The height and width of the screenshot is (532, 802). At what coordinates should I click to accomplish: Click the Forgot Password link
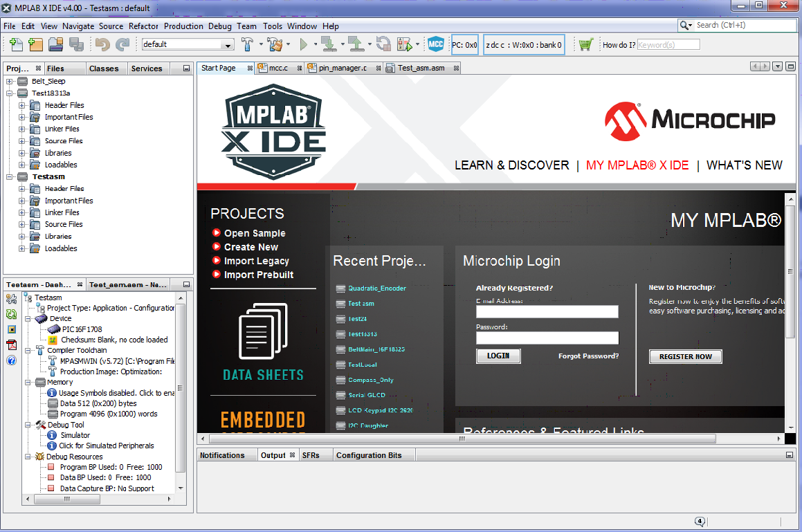[x=588, y=356]
